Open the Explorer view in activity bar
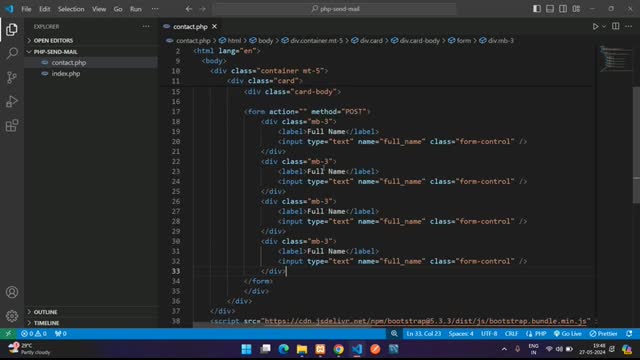Viewport: 640px width, 360px height. (12, 29)
